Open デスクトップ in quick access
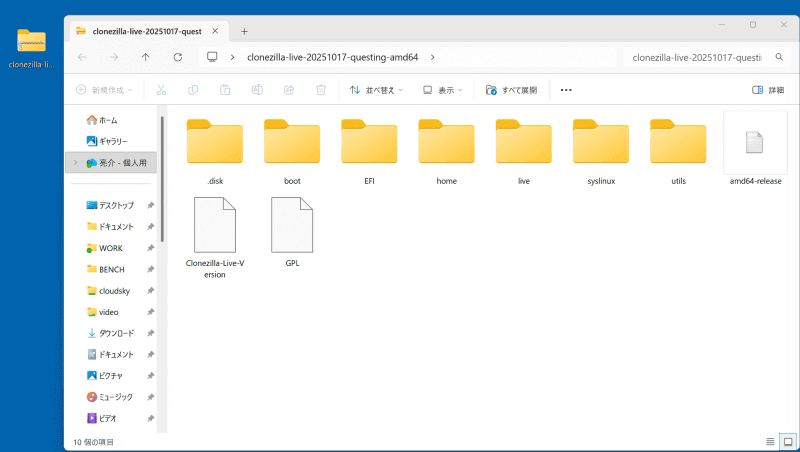 pos(110,205)
